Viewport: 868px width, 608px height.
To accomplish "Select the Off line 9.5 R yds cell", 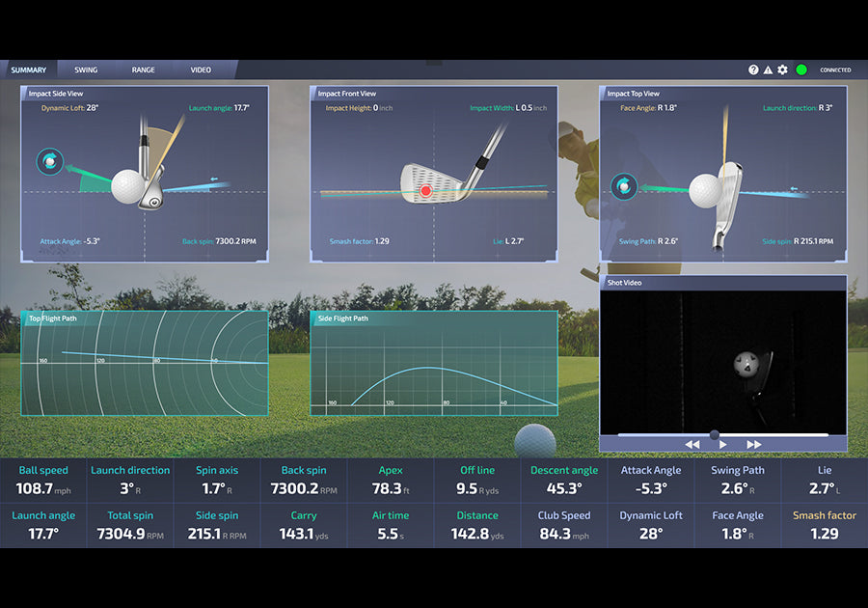I will pos(477,480).
